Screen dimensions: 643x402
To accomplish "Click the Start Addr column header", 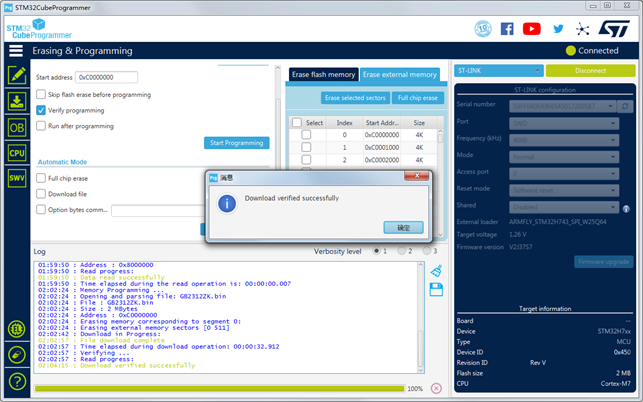I will [382, 123].
